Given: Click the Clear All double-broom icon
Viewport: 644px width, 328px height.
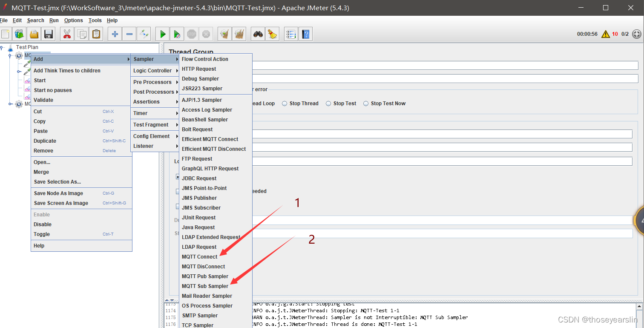Looking at the screenshot, I should click(239, 34).
